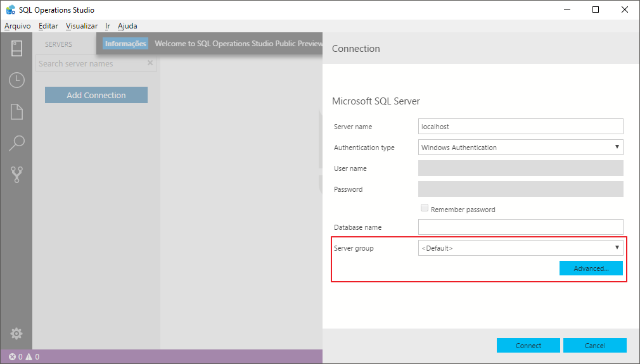
Task: Maximize the SQL Operations Studio window
Action: (x=596, y=9)
